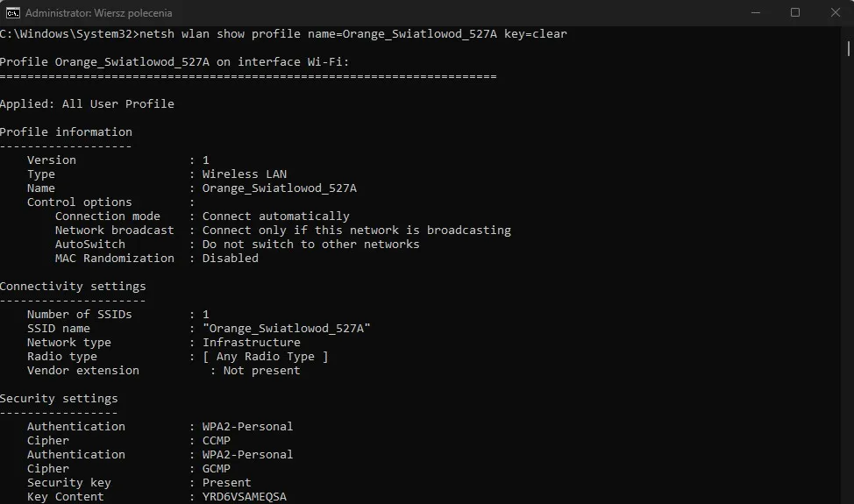Click the 'Security settings' section heading

tap(59, 399)
